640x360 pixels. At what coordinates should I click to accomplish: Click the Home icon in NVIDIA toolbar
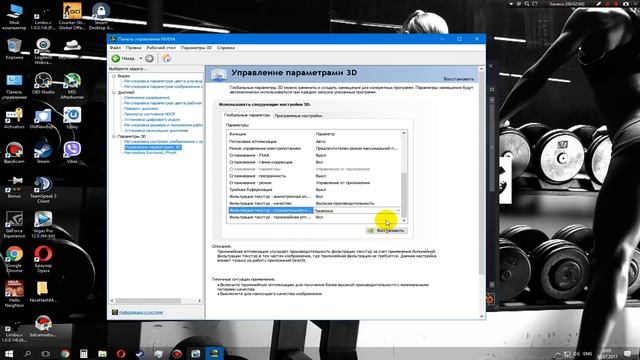(x=167, y=58)
